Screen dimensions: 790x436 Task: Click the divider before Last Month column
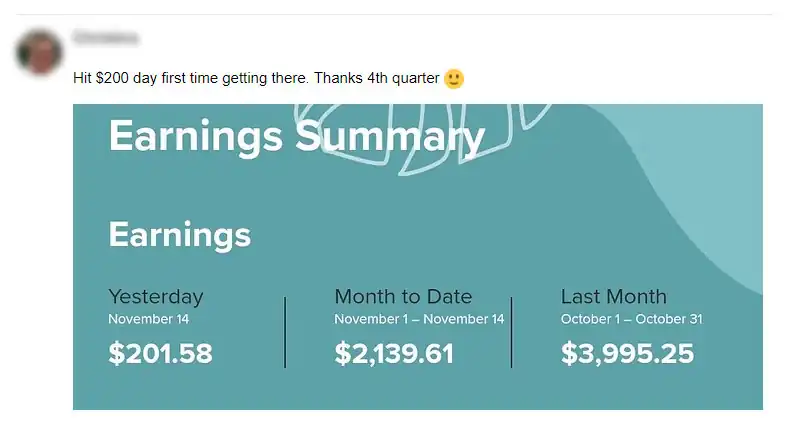[x=512, y=332]
